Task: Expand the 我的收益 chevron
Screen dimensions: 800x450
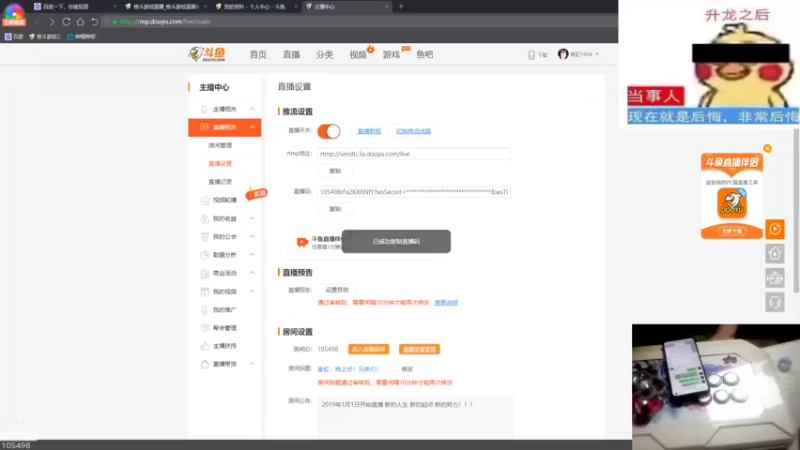Action: click(x=252, y=218)
